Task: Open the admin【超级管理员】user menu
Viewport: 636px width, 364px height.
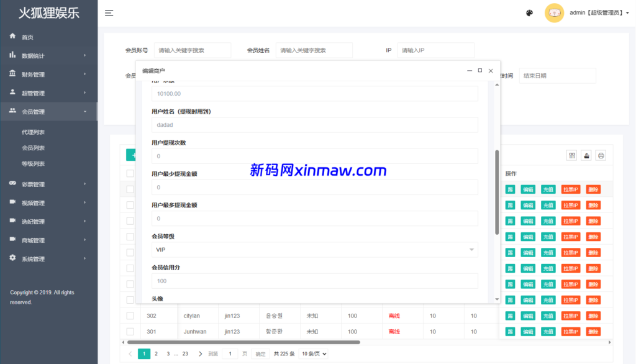Action: (599, 13)
